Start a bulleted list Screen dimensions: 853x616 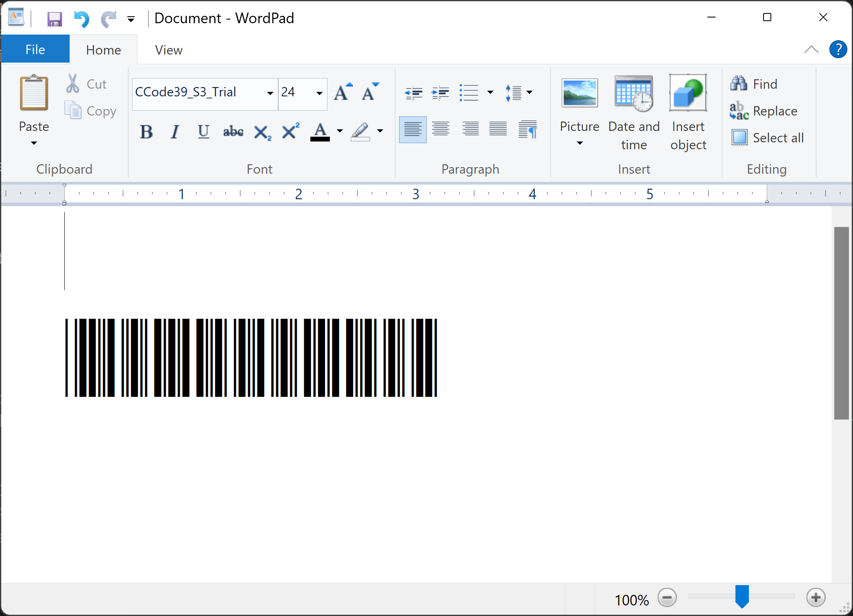469,93
